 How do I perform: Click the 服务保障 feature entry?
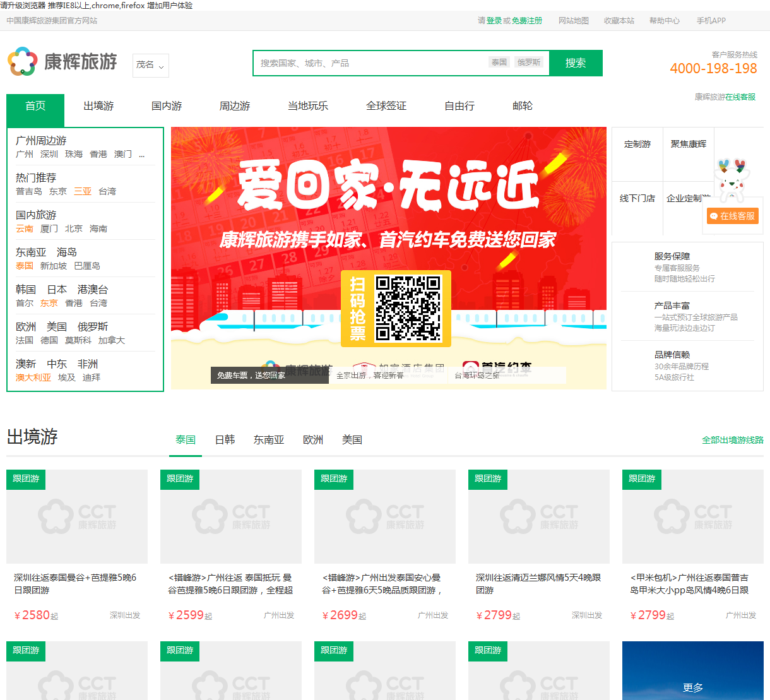(688, 267)
